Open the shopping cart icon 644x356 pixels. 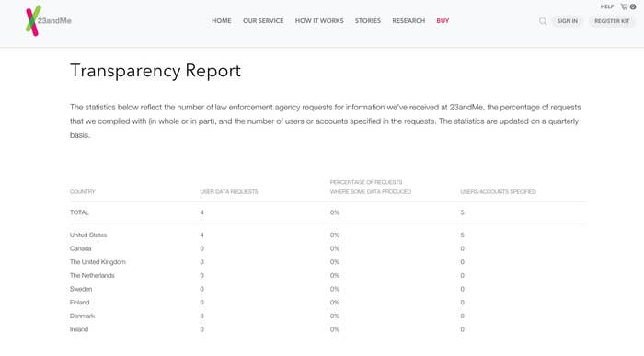click(x=628, y=6)
